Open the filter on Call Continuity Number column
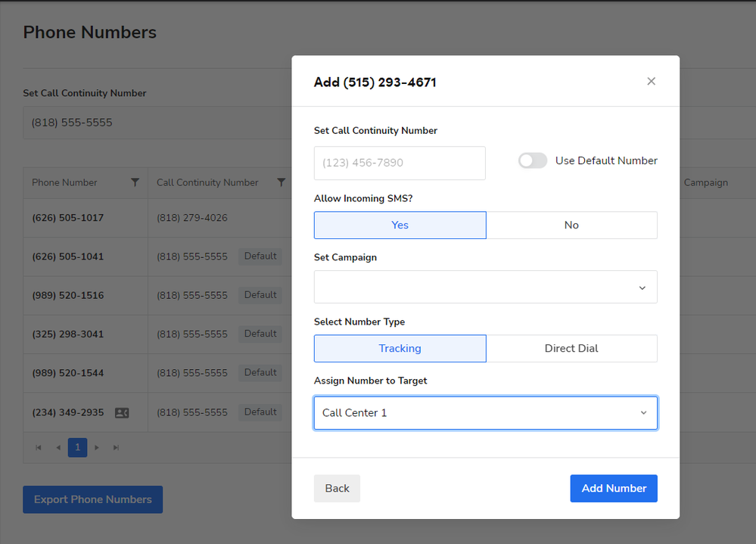Viewport: 756px width, 544px height. tap(281, 182)
